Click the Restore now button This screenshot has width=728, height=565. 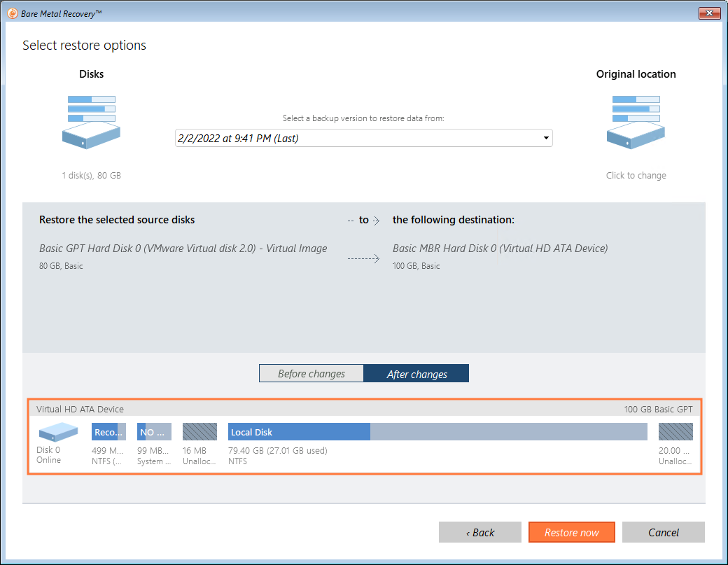pos(571,533)
